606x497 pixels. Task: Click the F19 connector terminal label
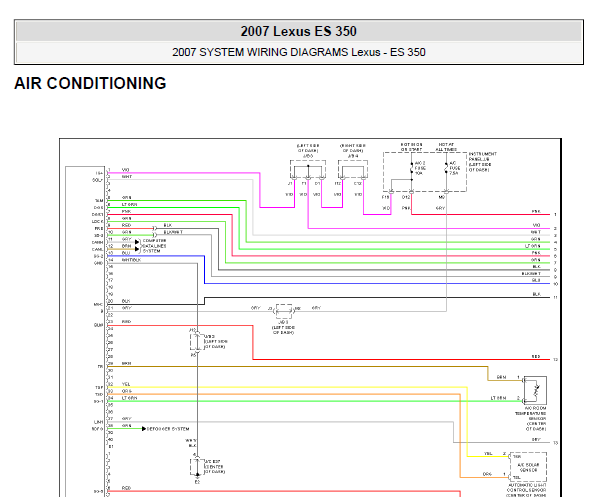(x=385, y=197)
